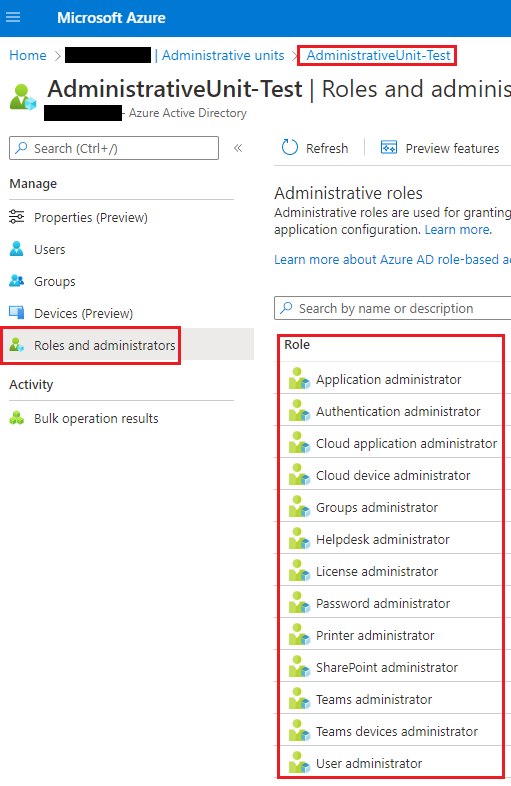Open Teams devices administrator role text

pyautogui.click(x=397, y=732)
